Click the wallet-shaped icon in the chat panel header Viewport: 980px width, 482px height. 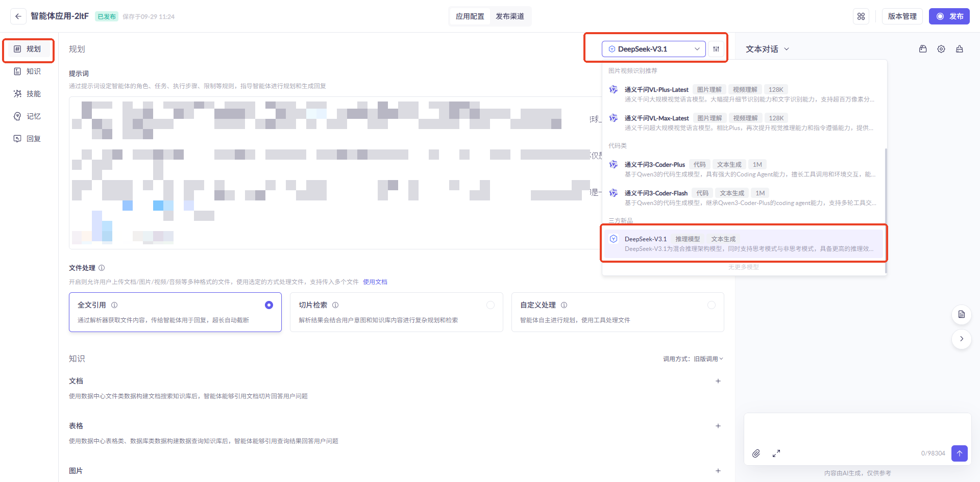coord(923,49)
